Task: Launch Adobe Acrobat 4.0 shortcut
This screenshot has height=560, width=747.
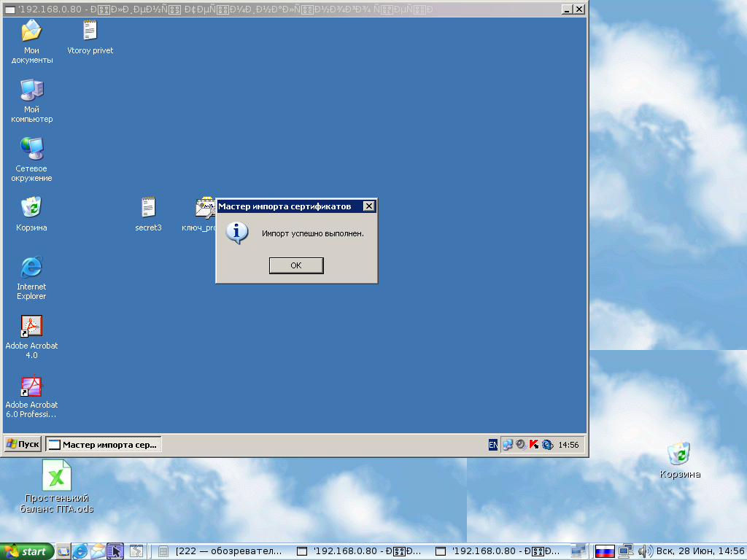Action: 31,327
